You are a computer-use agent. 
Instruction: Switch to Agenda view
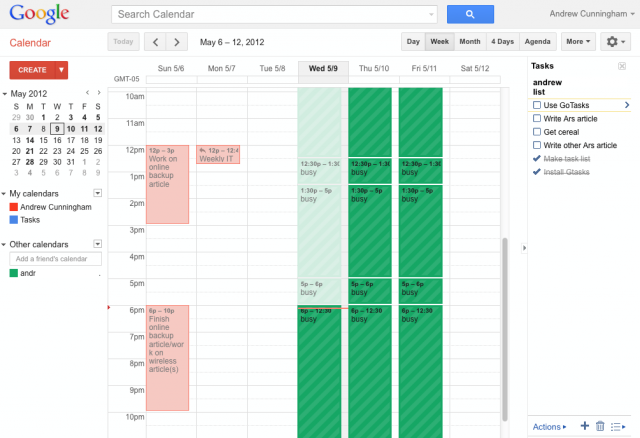(538, 42)
